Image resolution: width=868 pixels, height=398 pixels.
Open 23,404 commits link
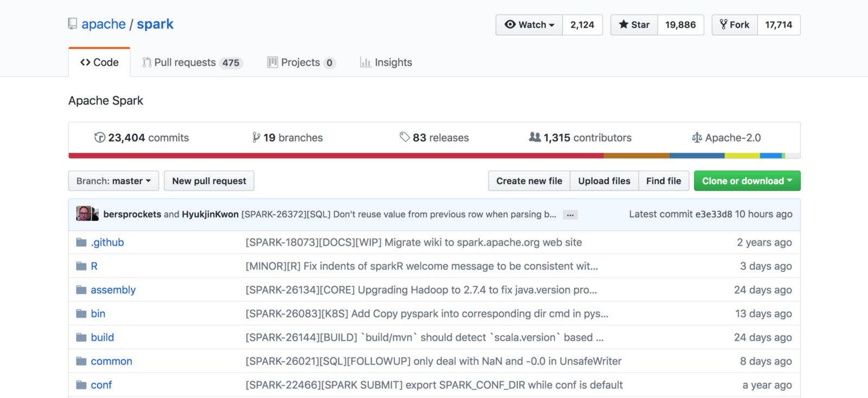[x=142, y=138]
